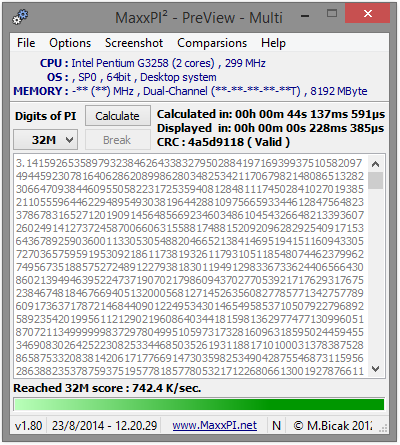
Task: Click the 'Digits of PI' label
Action: point(46,116)
